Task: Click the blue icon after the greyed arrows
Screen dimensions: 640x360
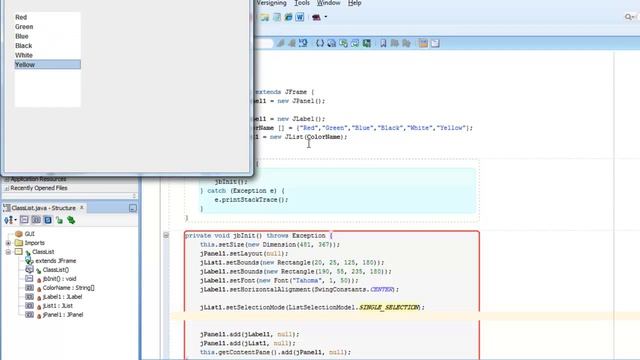Action: pyautogui.click(x=303, y=43)
